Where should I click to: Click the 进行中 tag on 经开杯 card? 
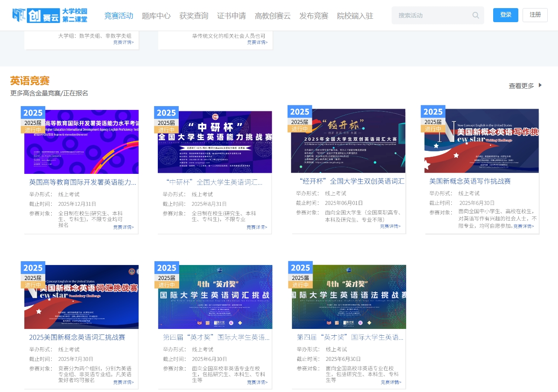(x=299, y=129)
